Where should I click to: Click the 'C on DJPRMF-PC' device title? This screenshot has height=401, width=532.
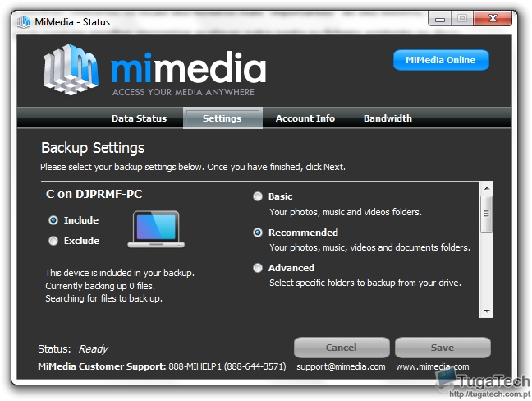point(94,194)
